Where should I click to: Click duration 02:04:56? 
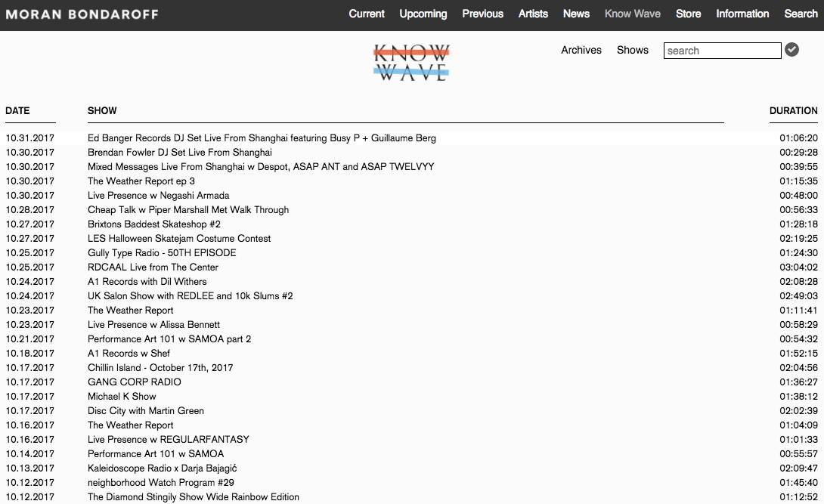click(798, 367)
